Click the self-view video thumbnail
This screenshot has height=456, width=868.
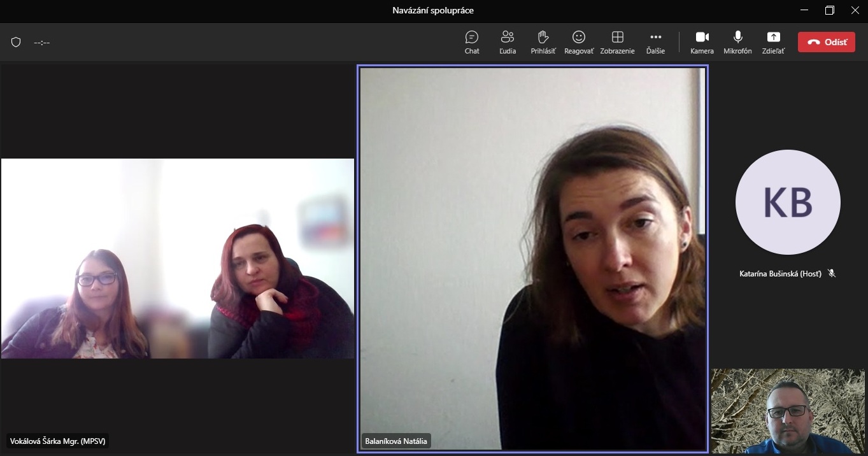pos(789,411)
